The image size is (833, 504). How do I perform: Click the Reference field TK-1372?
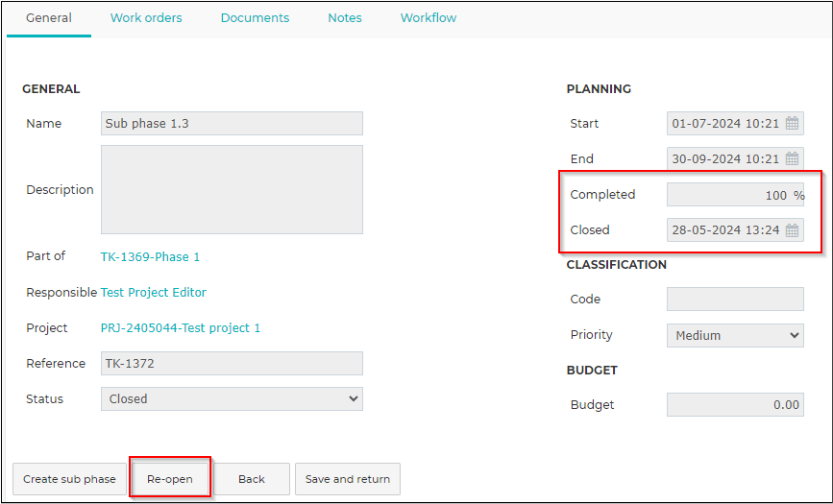click(232, 363)
